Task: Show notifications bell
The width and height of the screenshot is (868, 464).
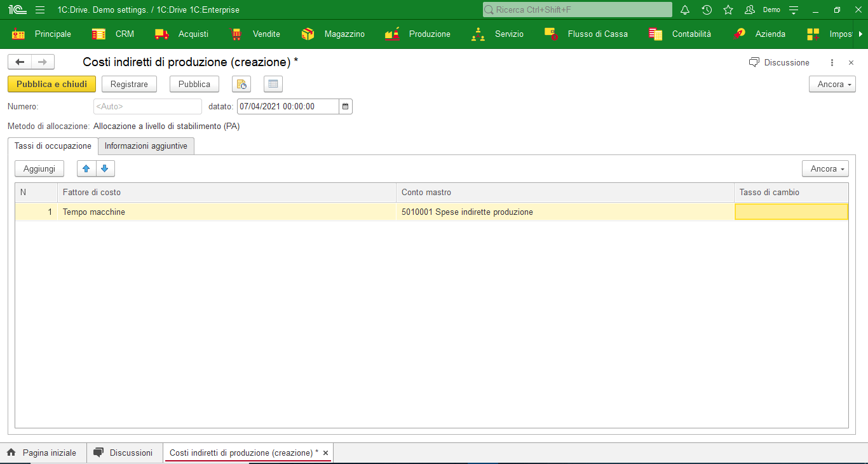Action: point(685,10)
